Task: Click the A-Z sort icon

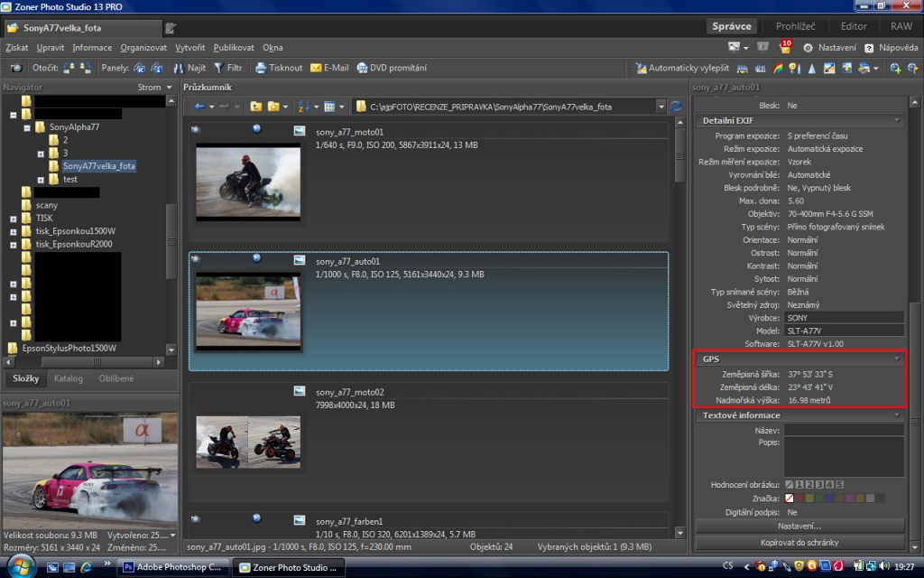Action: point(303,107)
